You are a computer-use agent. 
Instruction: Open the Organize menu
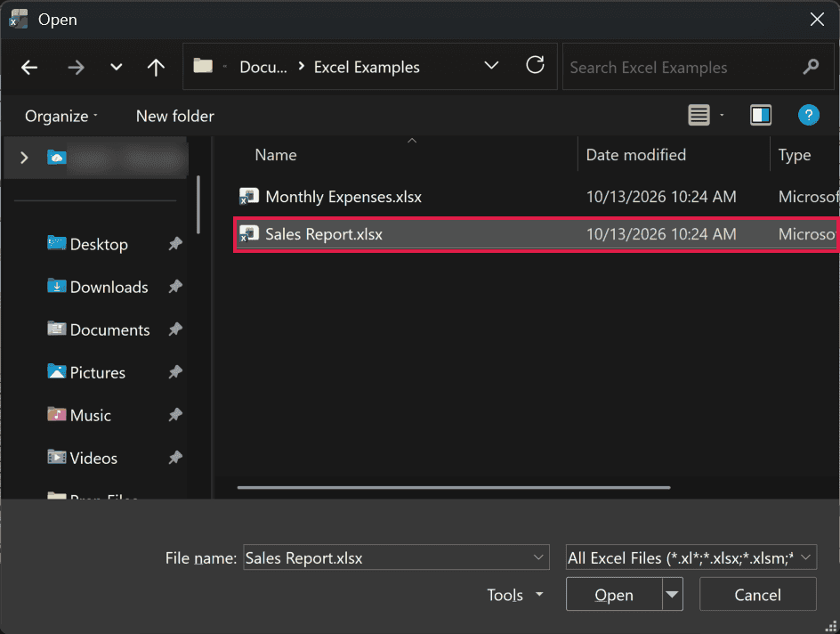point(61,117)
